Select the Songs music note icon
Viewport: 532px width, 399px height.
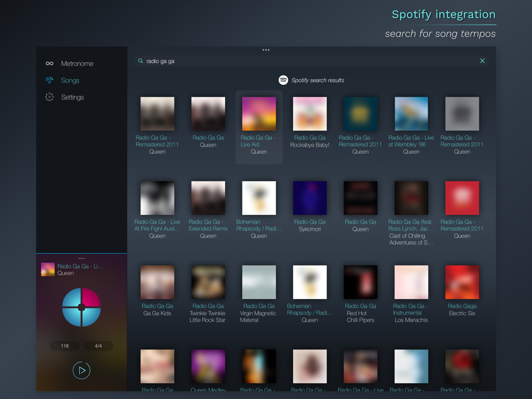pos(49,80)
